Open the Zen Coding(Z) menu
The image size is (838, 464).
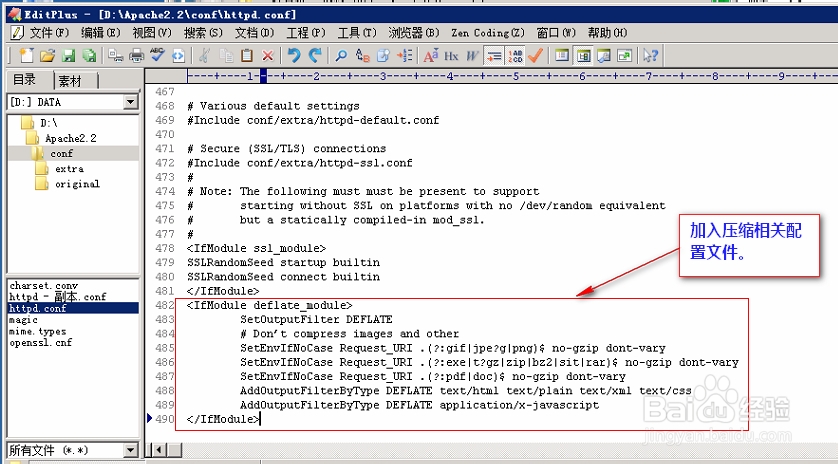[x=488, y=33]
